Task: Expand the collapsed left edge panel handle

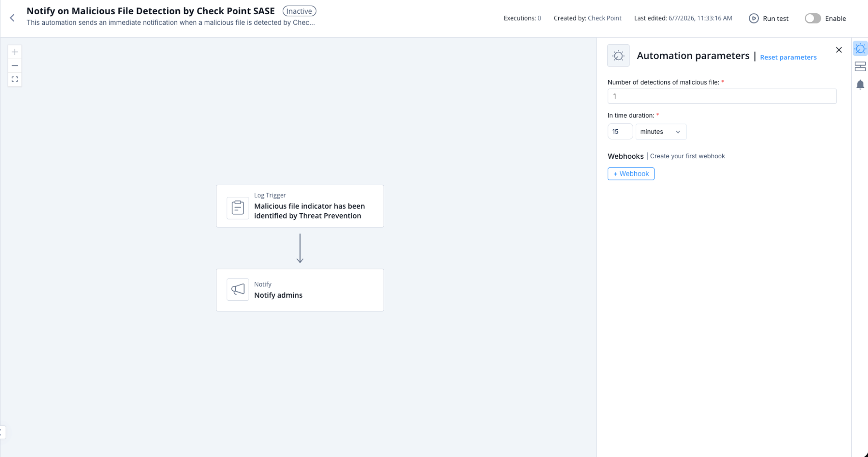Action: click(2, 432)
